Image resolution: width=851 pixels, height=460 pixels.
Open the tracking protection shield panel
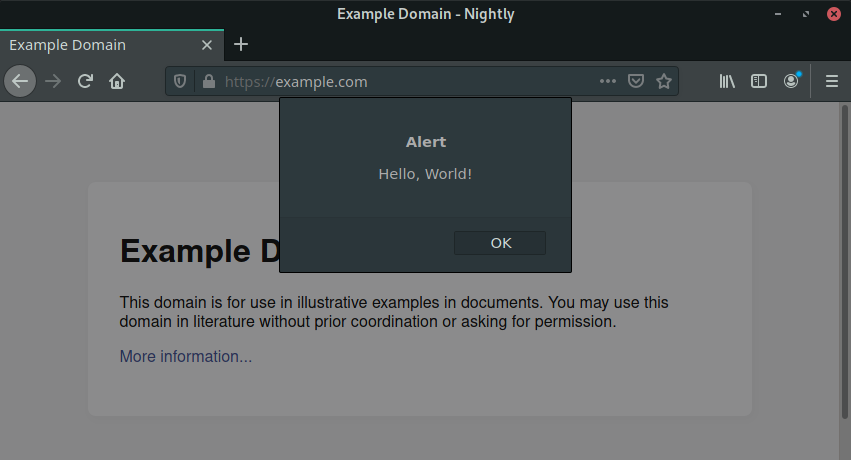click(x=181, y=82)
